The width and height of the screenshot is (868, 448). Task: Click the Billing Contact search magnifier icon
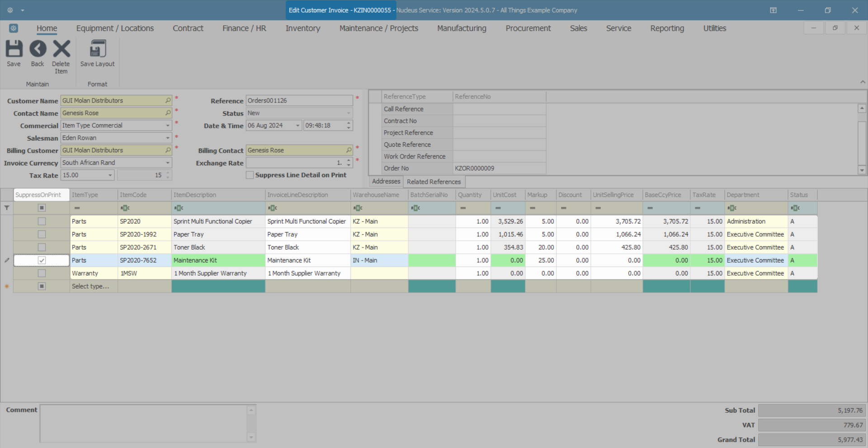point(349,150)
